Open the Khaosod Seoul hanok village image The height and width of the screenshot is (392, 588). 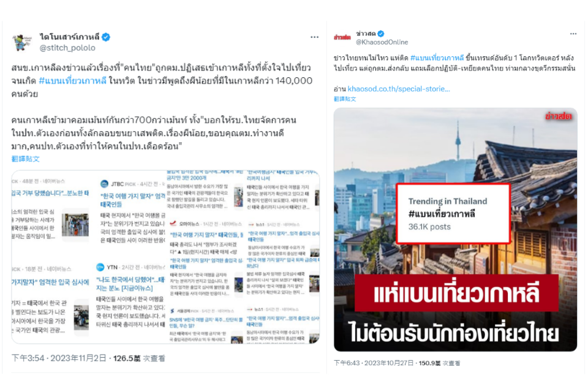[x=455, y=230]
